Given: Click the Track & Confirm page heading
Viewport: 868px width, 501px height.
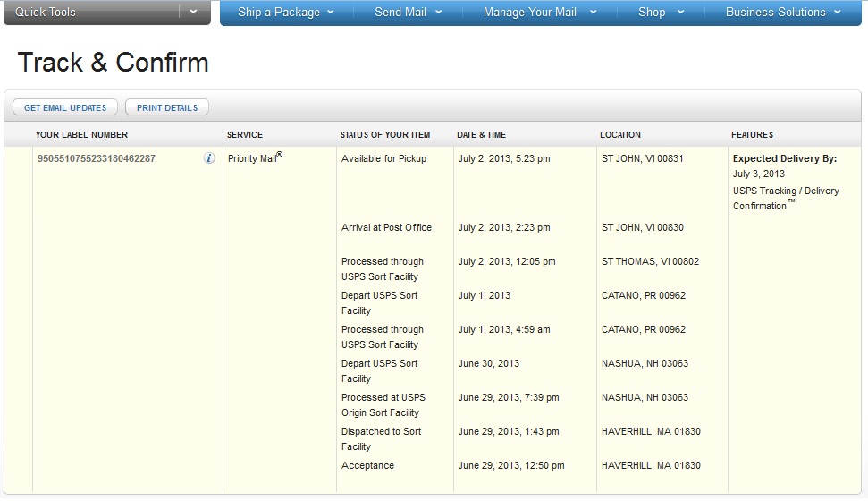Looking at the screenshot, I should [113, 63].
